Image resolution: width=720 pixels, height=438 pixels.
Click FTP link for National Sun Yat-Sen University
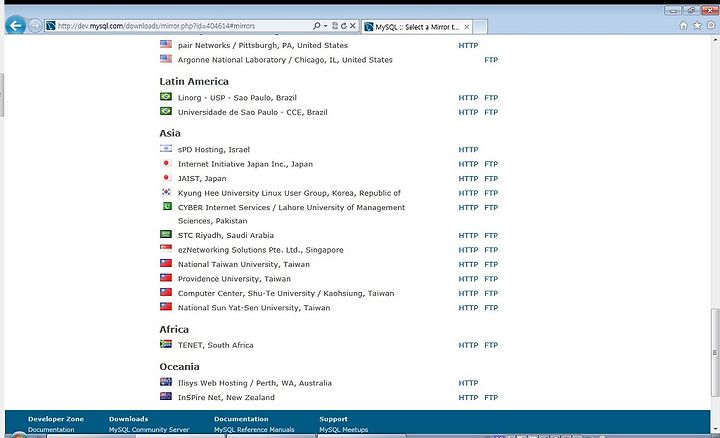click(x=491, y=308)
